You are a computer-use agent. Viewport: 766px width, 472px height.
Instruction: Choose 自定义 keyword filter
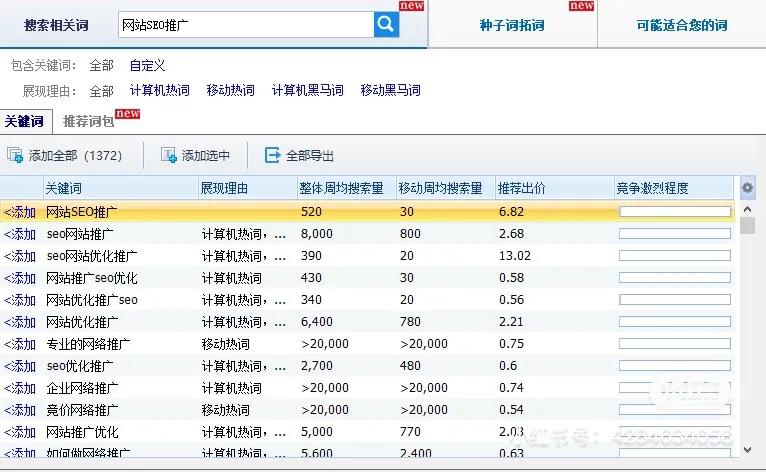pyautogui.click(x=148, y=65)
